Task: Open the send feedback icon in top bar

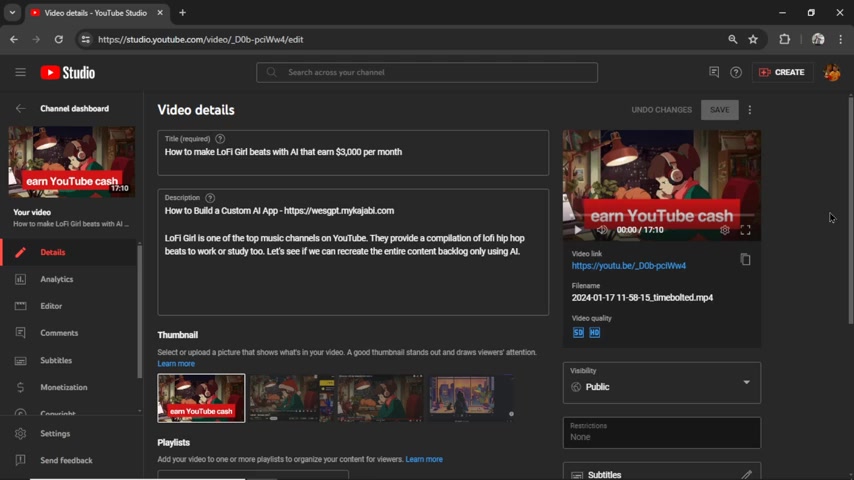Action: (x=714, y=72)
